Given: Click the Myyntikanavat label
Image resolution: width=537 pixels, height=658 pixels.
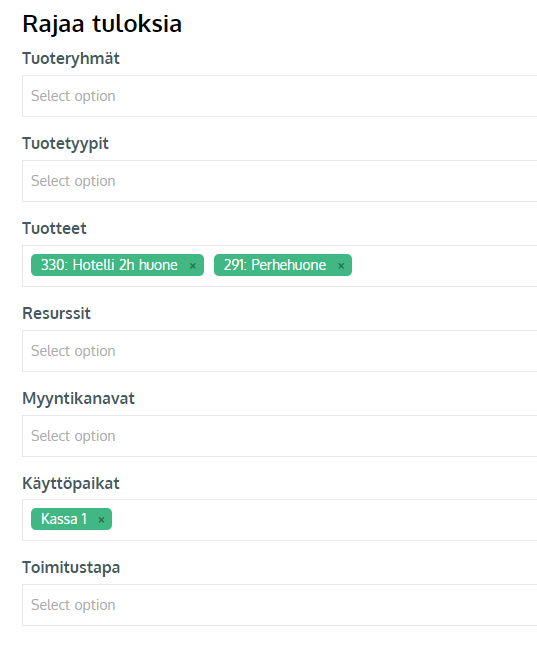Looking at the screenshot, I should pos(78,399).
